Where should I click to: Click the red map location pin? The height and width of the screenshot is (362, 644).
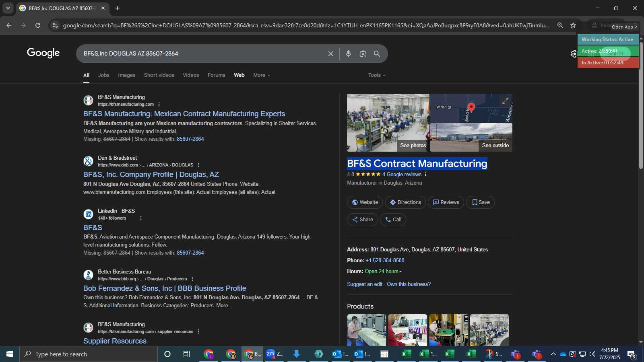click(x=471, y=107)
